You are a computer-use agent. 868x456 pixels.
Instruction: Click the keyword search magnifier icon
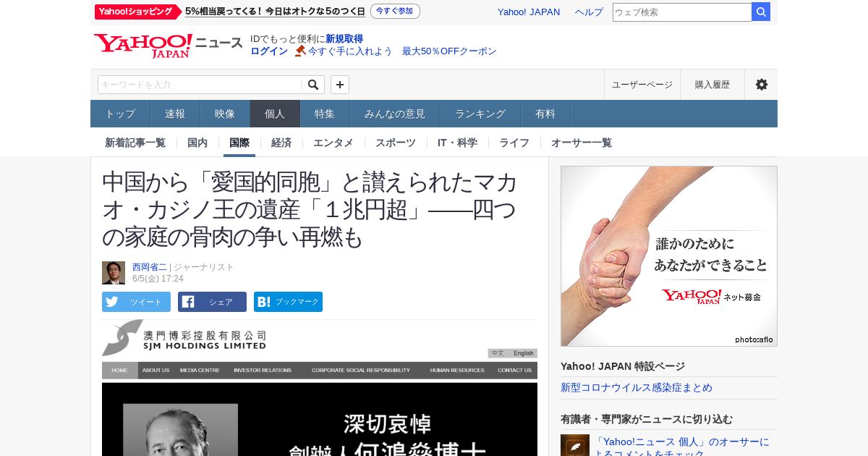[313, 85]
